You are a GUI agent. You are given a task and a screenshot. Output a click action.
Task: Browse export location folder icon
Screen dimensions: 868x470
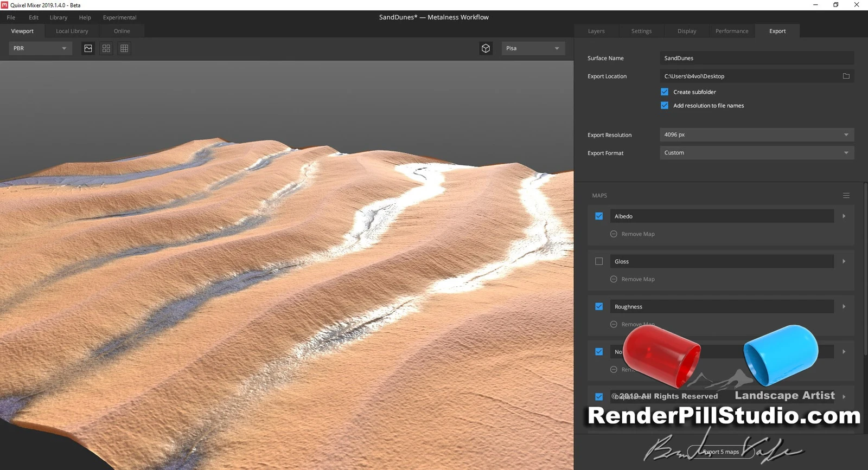click(x=846, y=76)
